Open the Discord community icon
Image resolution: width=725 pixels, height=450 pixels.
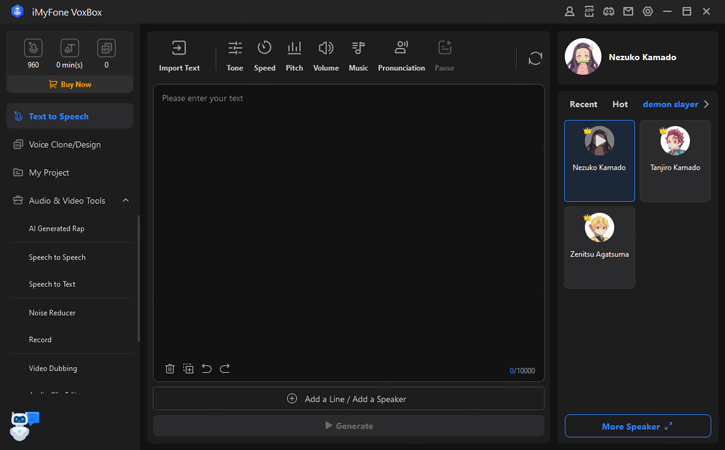[608, 12]
